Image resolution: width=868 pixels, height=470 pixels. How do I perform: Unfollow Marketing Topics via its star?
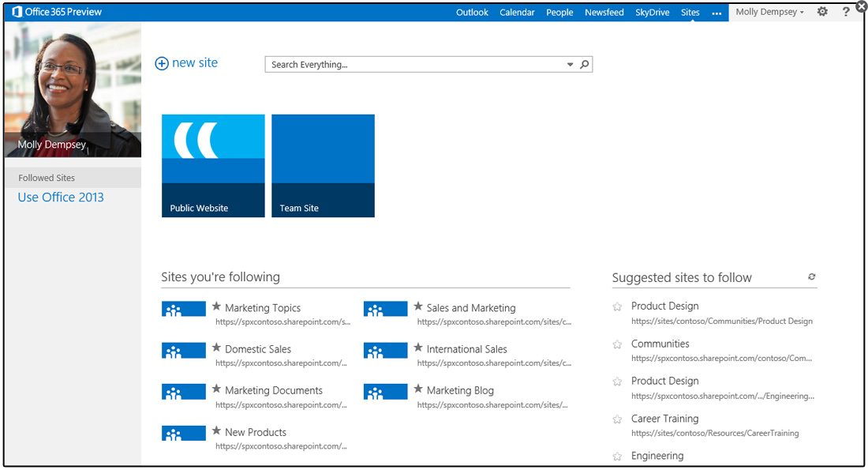[216, 306]
